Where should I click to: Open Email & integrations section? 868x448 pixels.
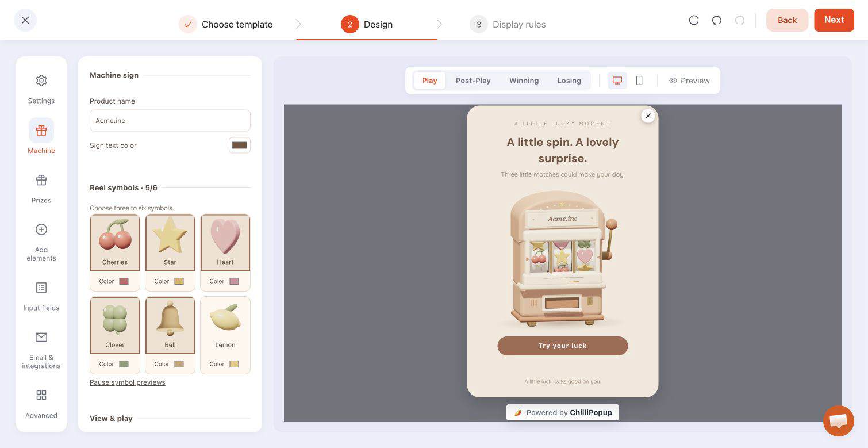tap(41, 350)
